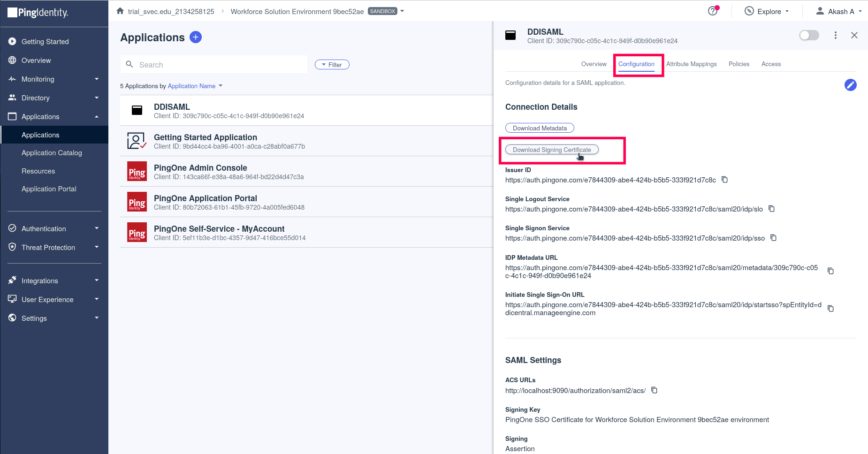
Task: Click the Download Metadata button
Action: coord(540,128)
